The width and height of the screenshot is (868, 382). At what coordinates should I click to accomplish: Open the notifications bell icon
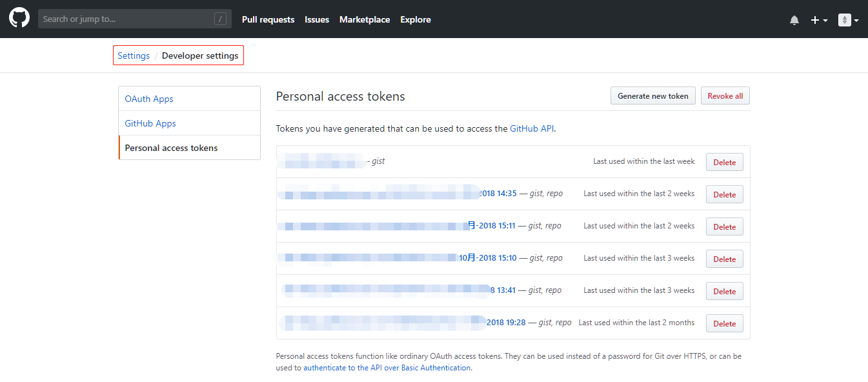pyautogui.click(x=794, y=20)
